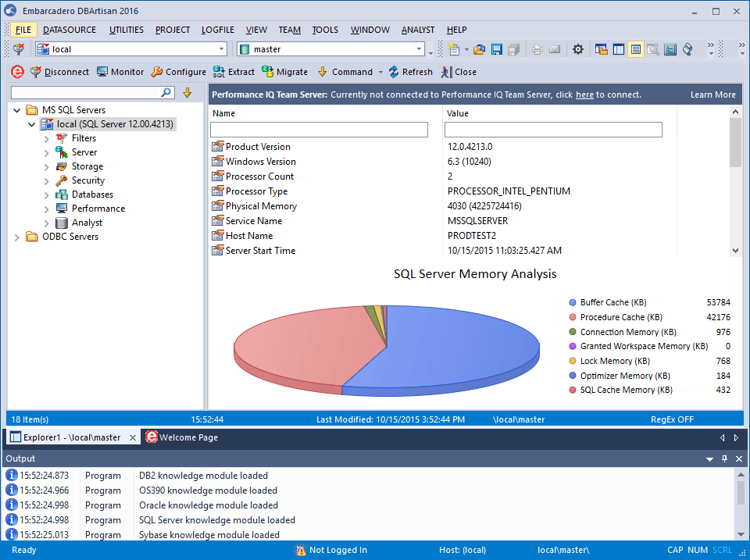Click the Send mail envelope icon
Image resolution: width=750 pixels, height=560 pixels.
pos(555,49)
